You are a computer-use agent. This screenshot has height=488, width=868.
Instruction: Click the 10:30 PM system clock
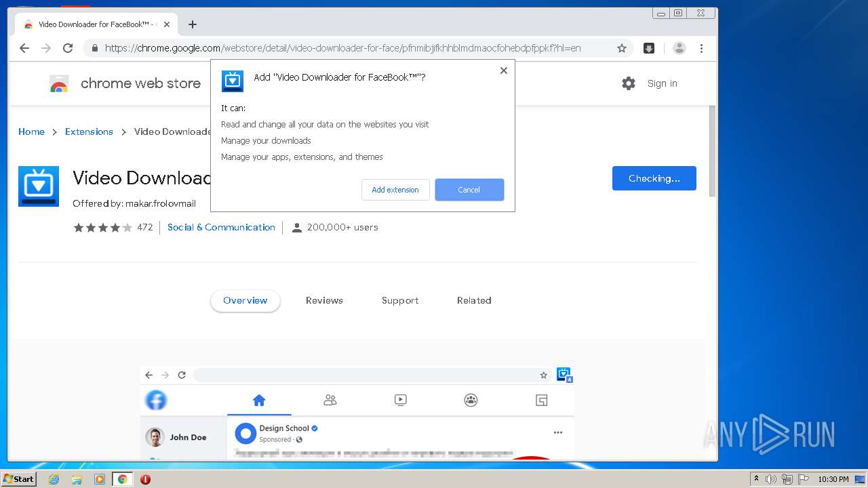(833, 479)
